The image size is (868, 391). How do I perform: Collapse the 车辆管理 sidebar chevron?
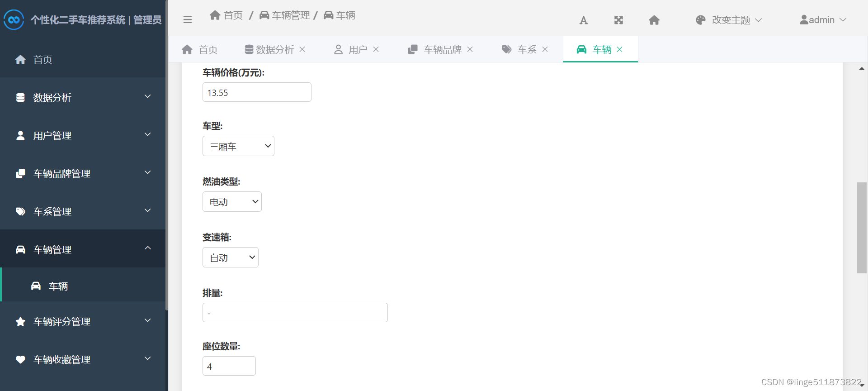point(147,248)
